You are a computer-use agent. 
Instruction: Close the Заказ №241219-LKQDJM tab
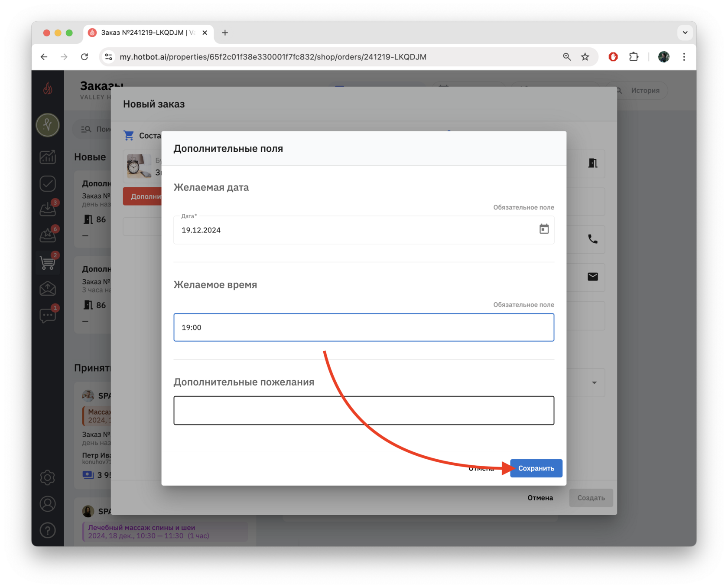click(x=205, y=33)
